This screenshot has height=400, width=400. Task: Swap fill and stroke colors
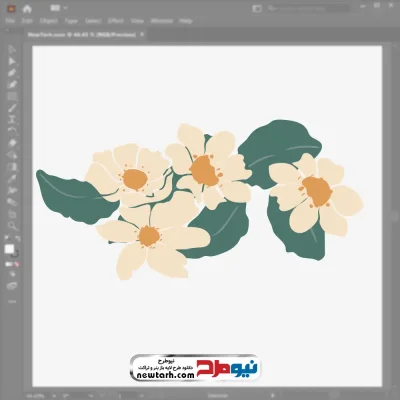(18, 238)
